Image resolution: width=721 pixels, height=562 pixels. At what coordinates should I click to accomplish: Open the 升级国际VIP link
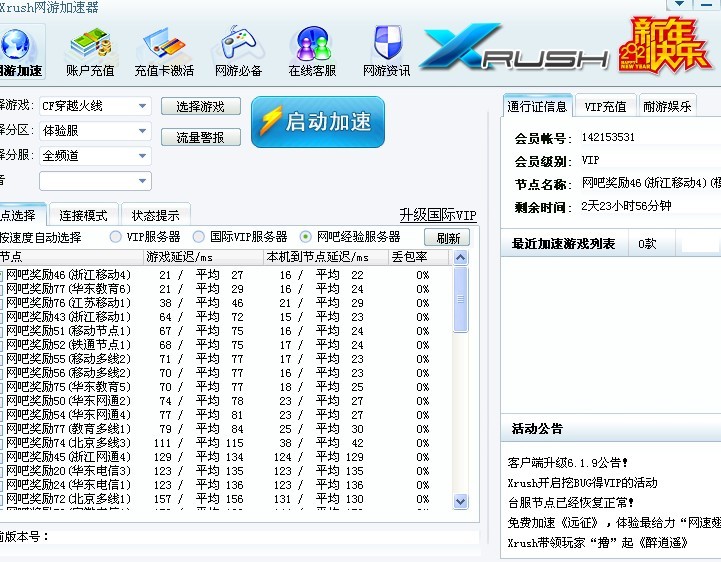[438, 215]
